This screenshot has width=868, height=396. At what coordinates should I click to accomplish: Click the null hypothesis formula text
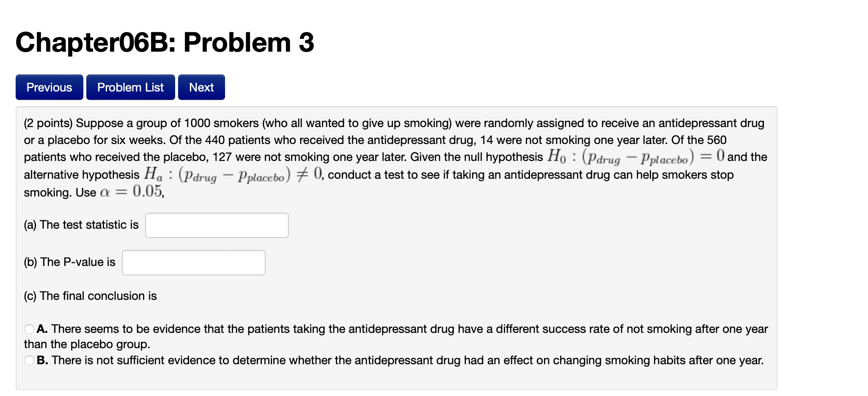click(x=635, y=156)
